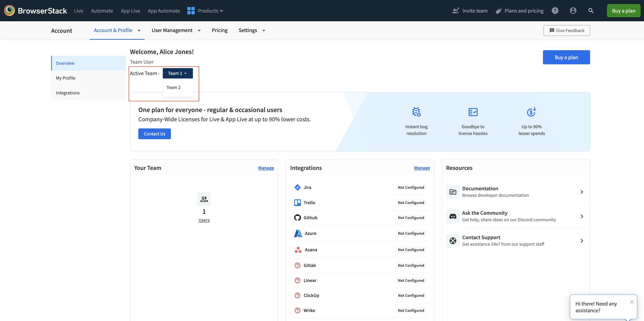The image size is (644, 321).
Task: Select Team 2 from the list
Action: click(x=174, y=87)
